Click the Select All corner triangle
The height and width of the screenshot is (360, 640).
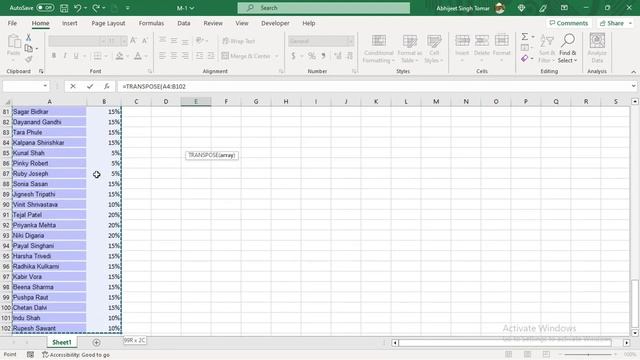click(7, 102)
